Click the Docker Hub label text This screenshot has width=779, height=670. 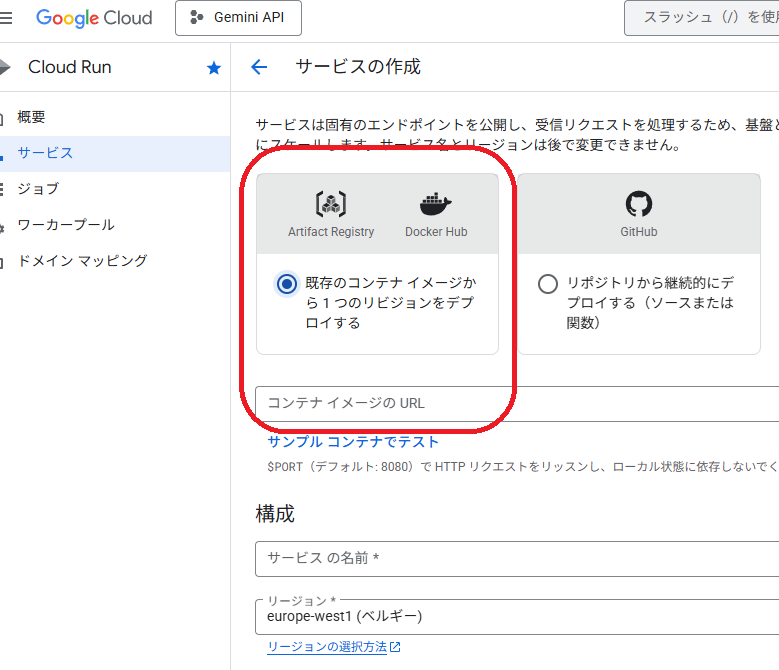pyautogui.click(x=436, y=232)
